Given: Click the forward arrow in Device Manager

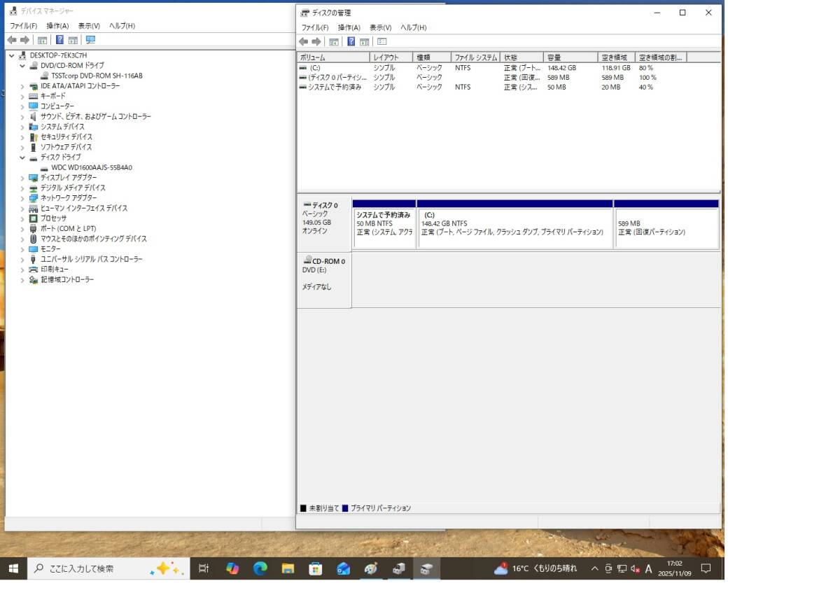Looking at the screenshot, I should click(25, 40).
